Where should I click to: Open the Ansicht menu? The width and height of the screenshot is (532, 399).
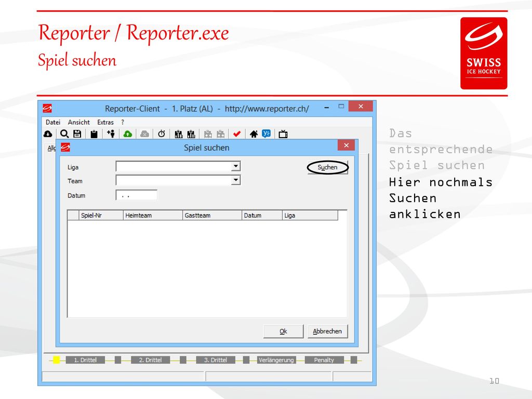[79, 122]
